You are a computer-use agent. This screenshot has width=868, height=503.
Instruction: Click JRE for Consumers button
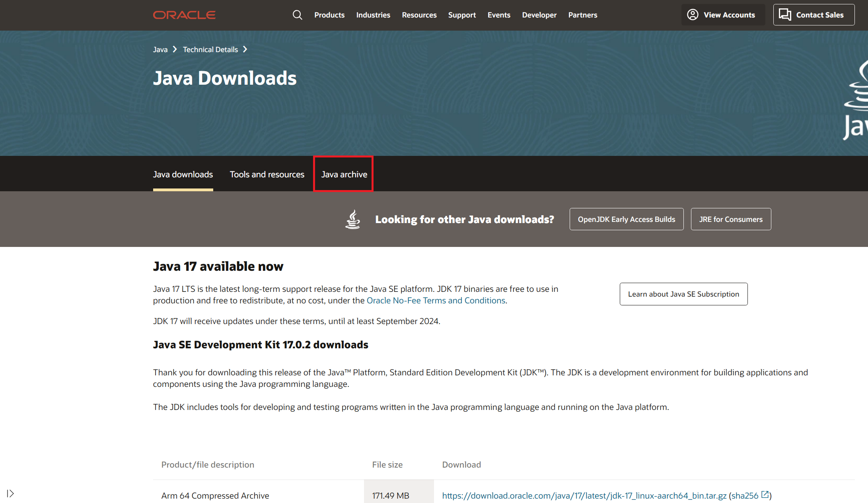731,219
